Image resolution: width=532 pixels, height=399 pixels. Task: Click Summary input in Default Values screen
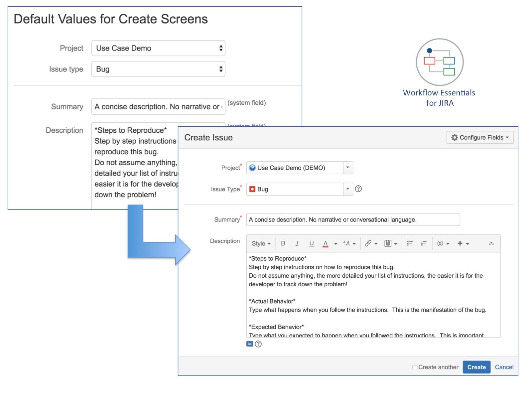[158, 106]
